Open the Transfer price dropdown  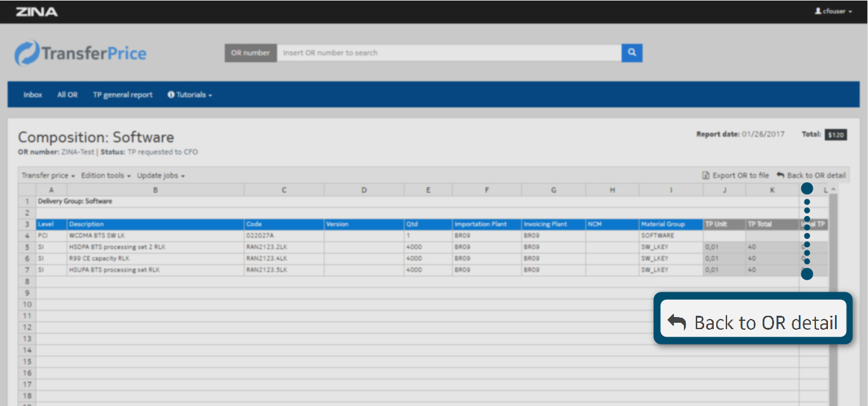tap(48, 175)
